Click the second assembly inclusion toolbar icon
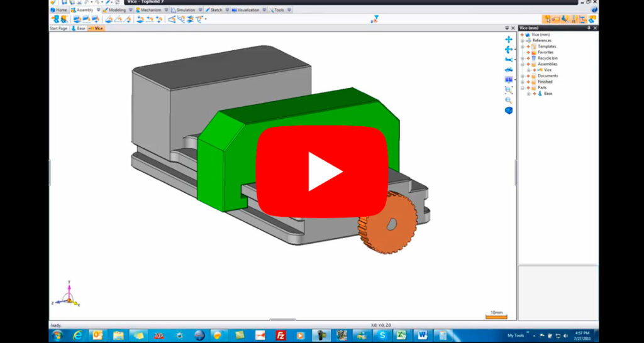The height and width of the screenshot is (343, 644). click(64, 19)
